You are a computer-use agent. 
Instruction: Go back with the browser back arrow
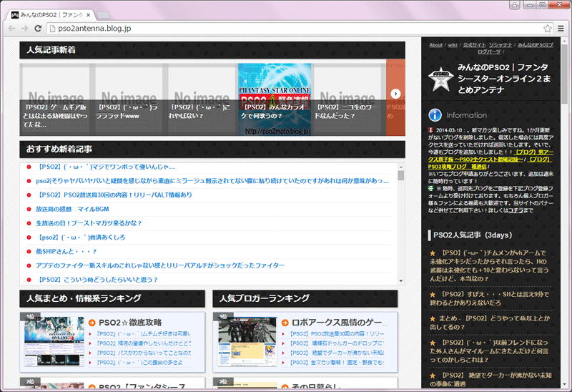click(x=11, y=29)
